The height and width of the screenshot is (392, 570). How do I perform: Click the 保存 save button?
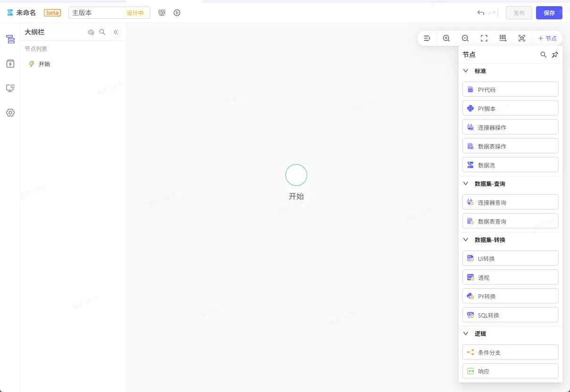[x=549, y=13]
